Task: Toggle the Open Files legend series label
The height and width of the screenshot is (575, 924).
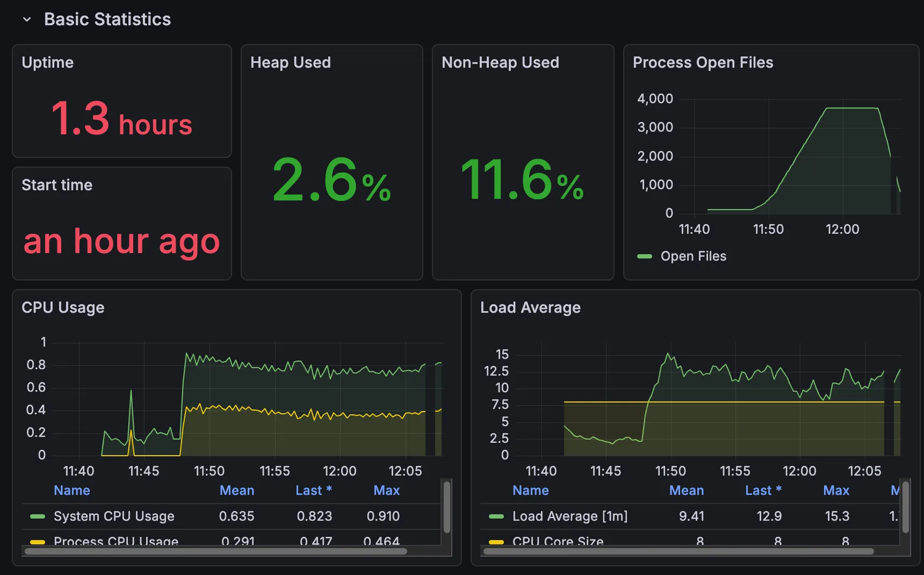Action: tap(693, 256)
